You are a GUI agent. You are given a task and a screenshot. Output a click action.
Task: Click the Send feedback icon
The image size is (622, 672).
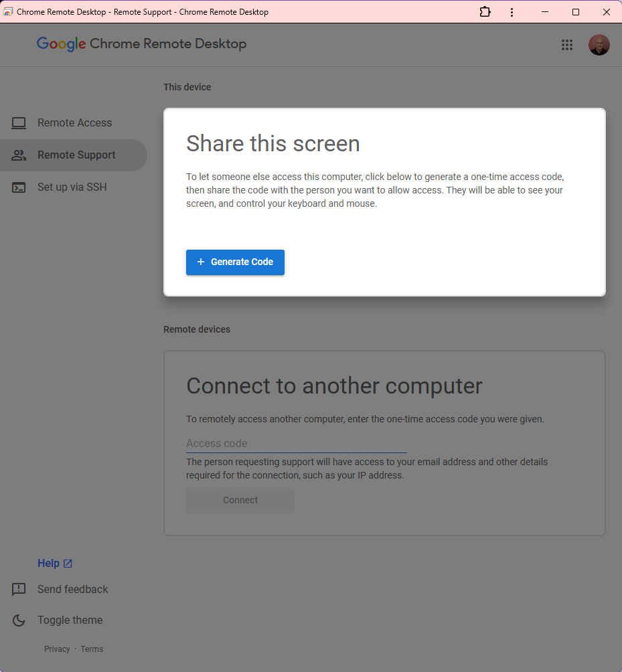tap(19, 589)
